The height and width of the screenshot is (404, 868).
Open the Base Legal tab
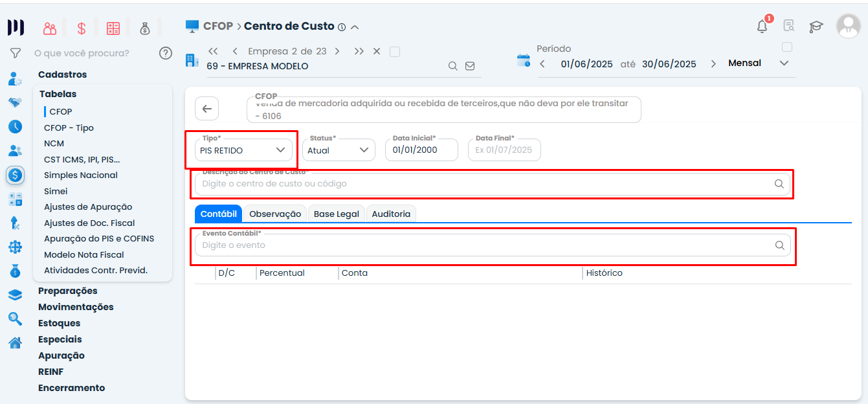(337, 214)
